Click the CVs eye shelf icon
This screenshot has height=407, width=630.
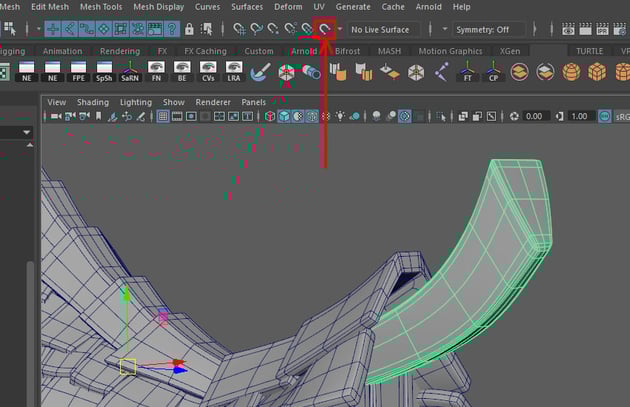pyautogui.click(x=207, y=72)
